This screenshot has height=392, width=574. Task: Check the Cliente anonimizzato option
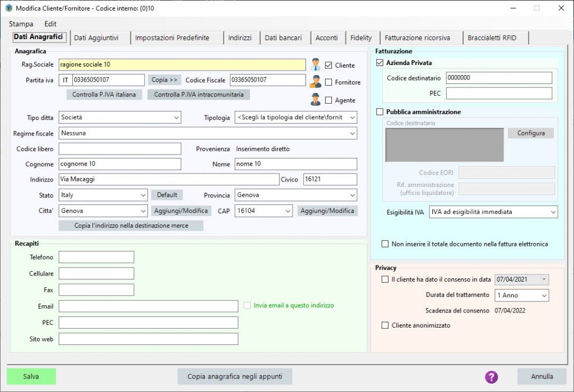(x=385, y=324)
